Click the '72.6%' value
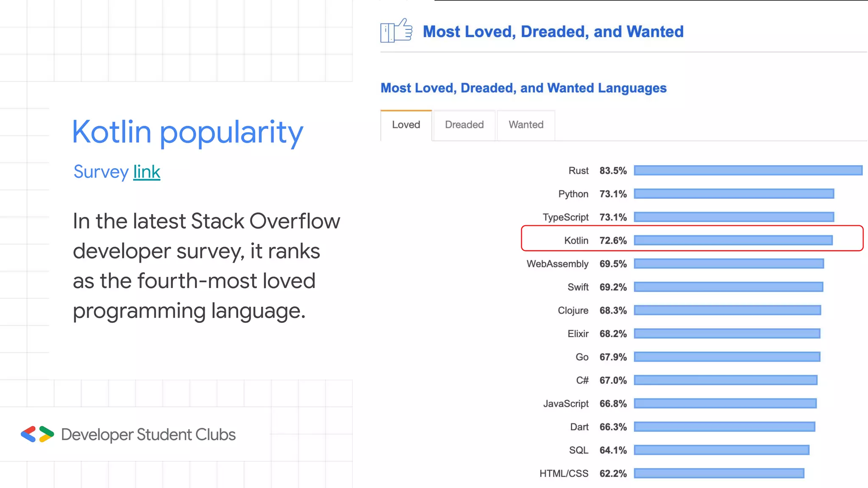This screenshot has width=868, height=488. click(x=613, y=241)
